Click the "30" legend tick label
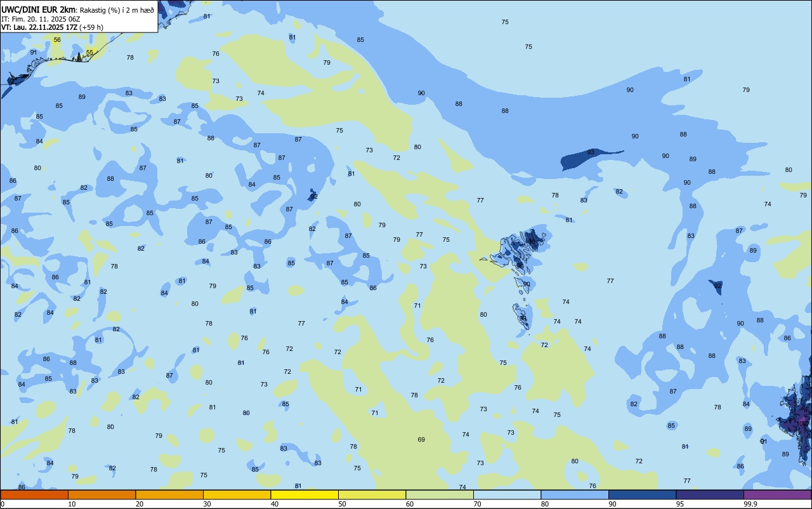 click(207, 504)
